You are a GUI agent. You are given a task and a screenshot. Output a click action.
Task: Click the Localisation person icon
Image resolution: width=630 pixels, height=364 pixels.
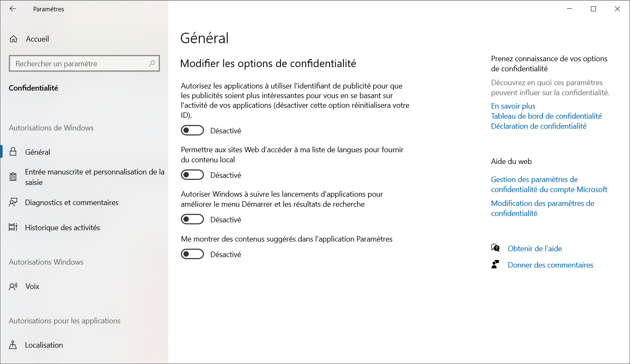pos(13,345)
